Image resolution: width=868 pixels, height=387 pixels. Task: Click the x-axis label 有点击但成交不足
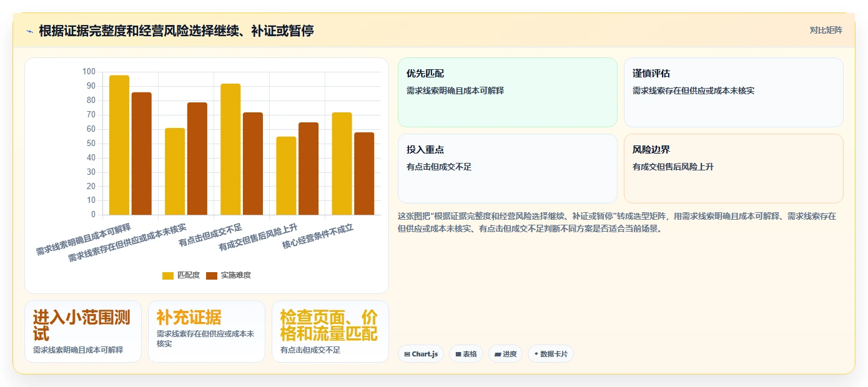[x=210, y=234]
